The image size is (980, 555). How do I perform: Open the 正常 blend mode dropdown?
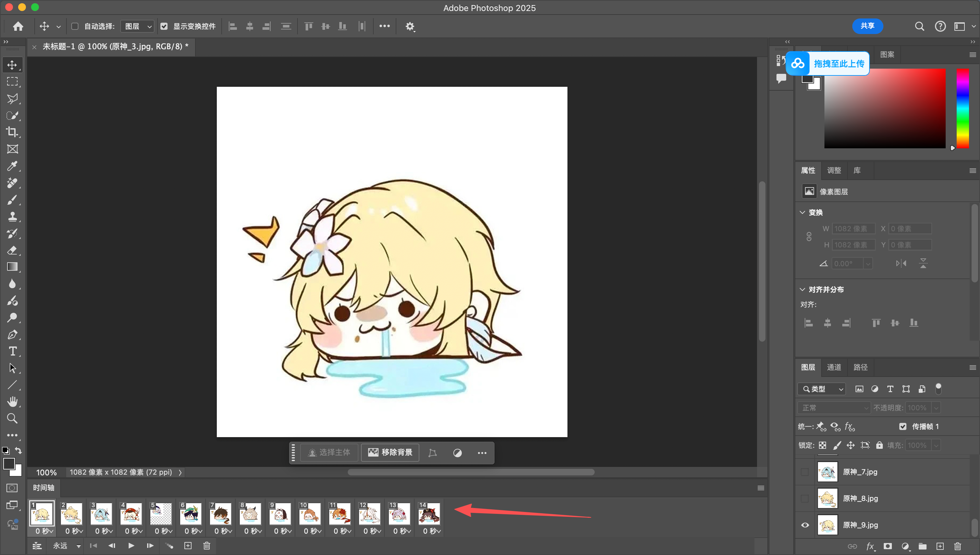[x=834, y=407]
